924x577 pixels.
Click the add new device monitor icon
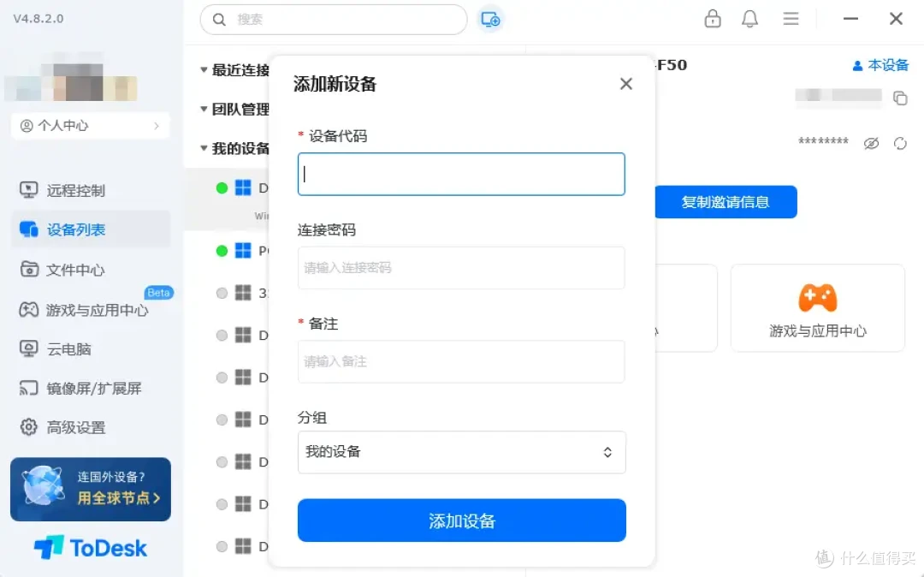pos(490,20)
